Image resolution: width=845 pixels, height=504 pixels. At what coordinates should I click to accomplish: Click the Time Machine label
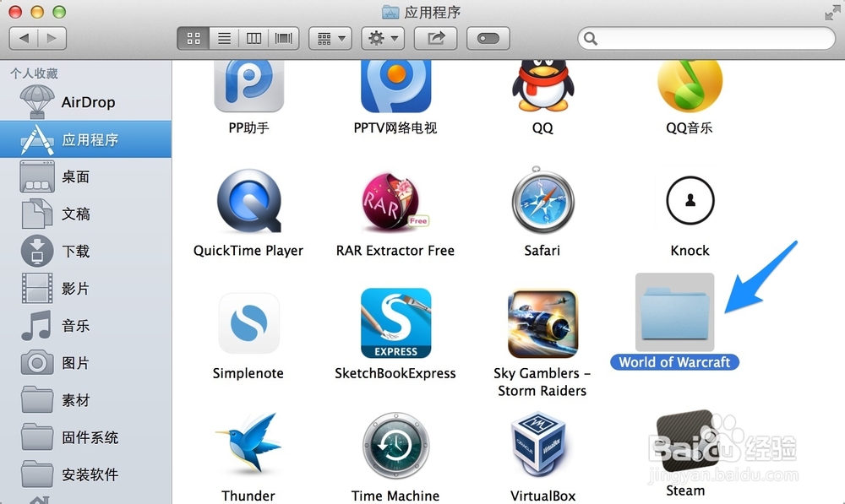pyautogui.click(x=395, y=496)
